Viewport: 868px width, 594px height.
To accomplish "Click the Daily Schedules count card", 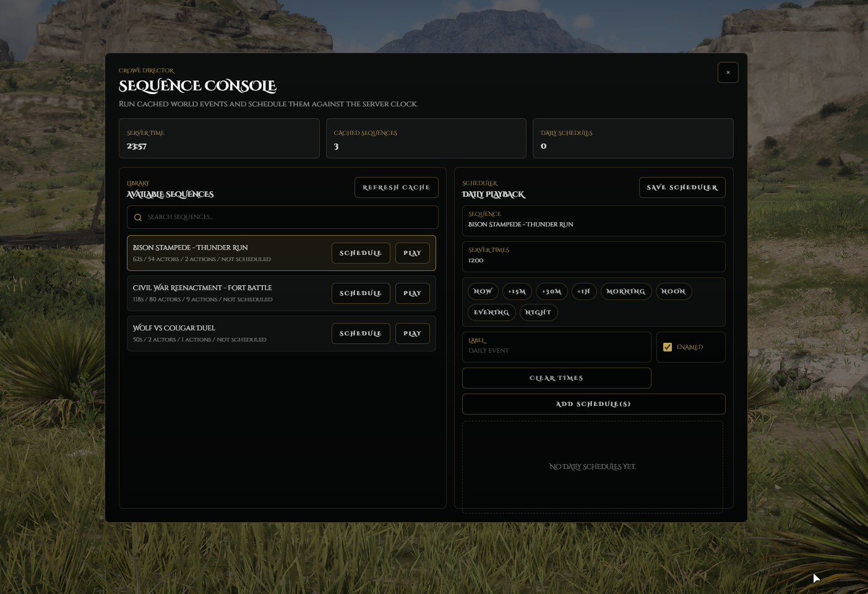I will [633, 139].
